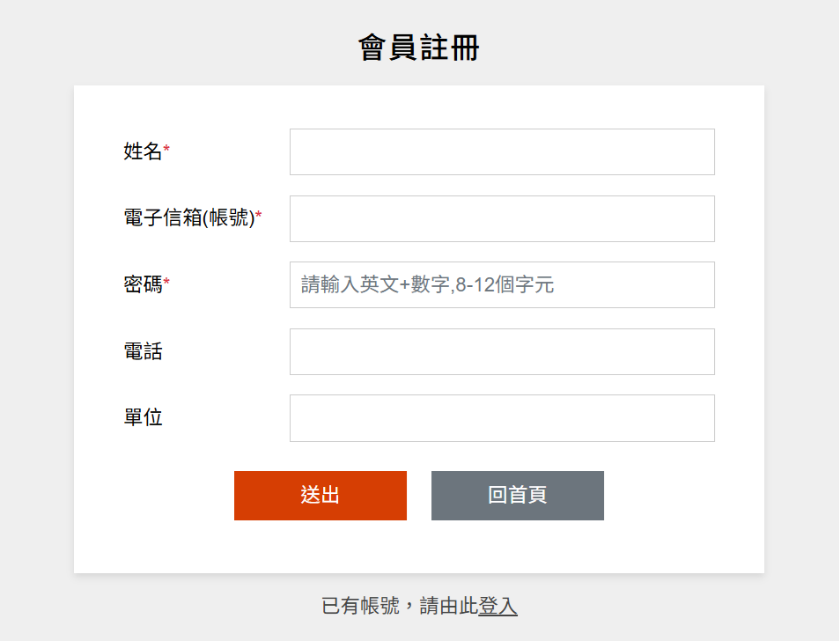
Task: Click the 單位 label
Action: tap(143, 417)
